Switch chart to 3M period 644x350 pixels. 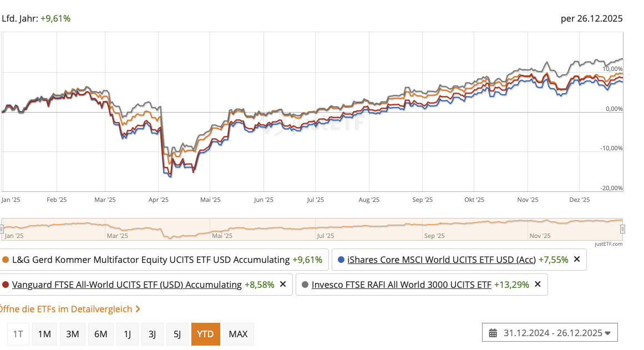[72, 334]
